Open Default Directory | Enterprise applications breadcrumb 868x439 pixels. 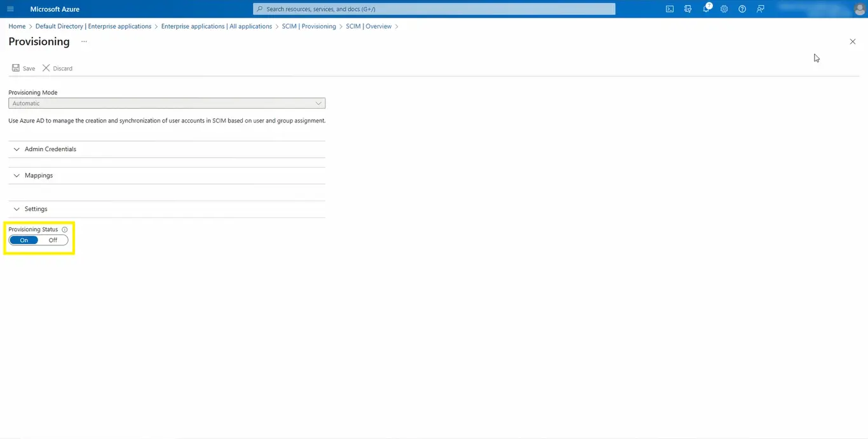coord(93,26)
